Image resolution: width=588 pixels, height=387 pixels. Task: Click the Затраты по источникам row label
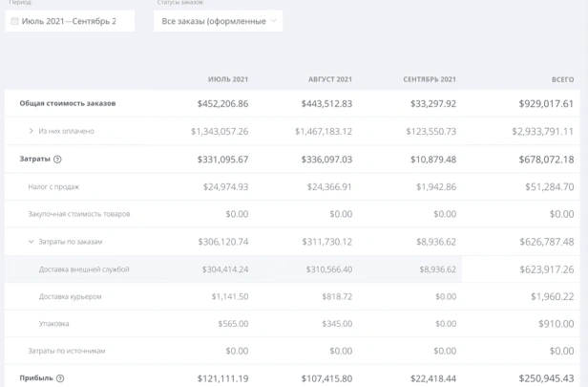click(x=67, y=351)
